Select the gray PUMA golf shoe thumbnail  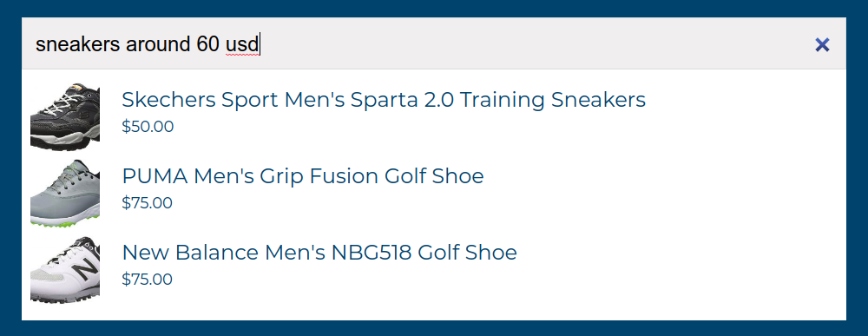[x=65, y=193]
